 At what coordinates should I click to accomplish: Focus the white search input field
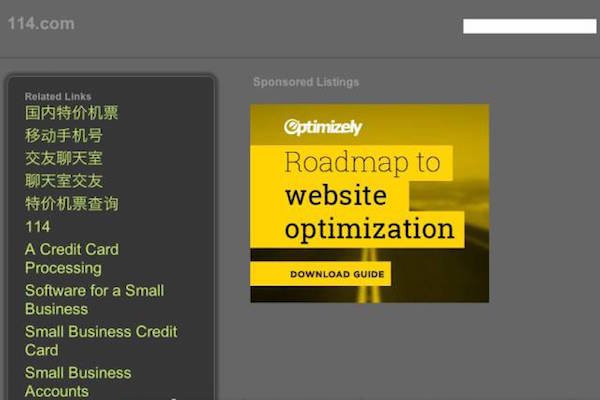click(530, 26)
